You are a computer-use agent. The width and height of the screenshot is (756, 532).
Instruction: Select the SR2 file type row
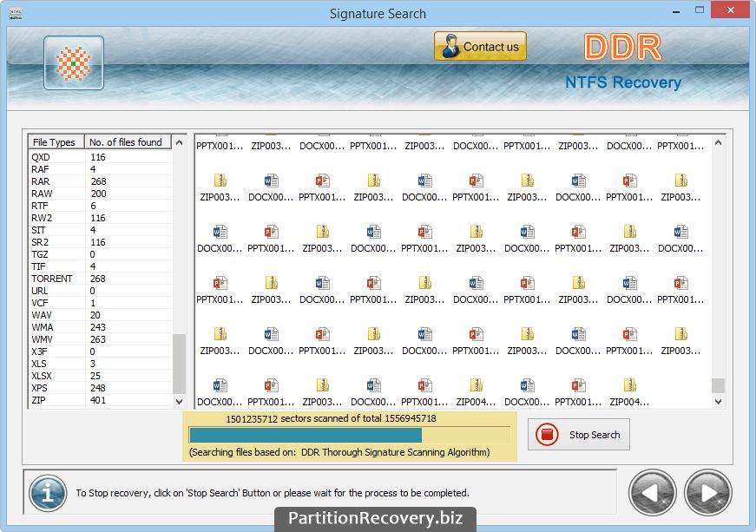pos(101,242)
